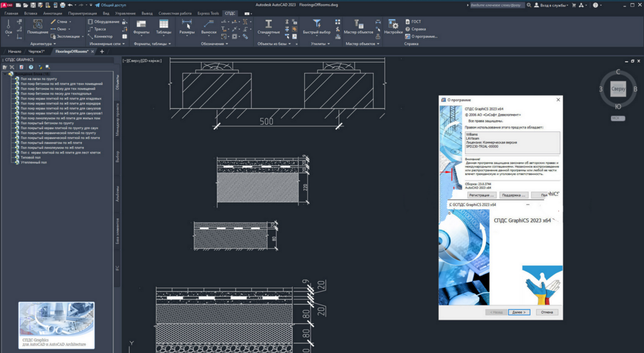This screenshot has width=644, height=353.
Task: Click the Autodesk App Store cart icon
Action: point(574,5)
